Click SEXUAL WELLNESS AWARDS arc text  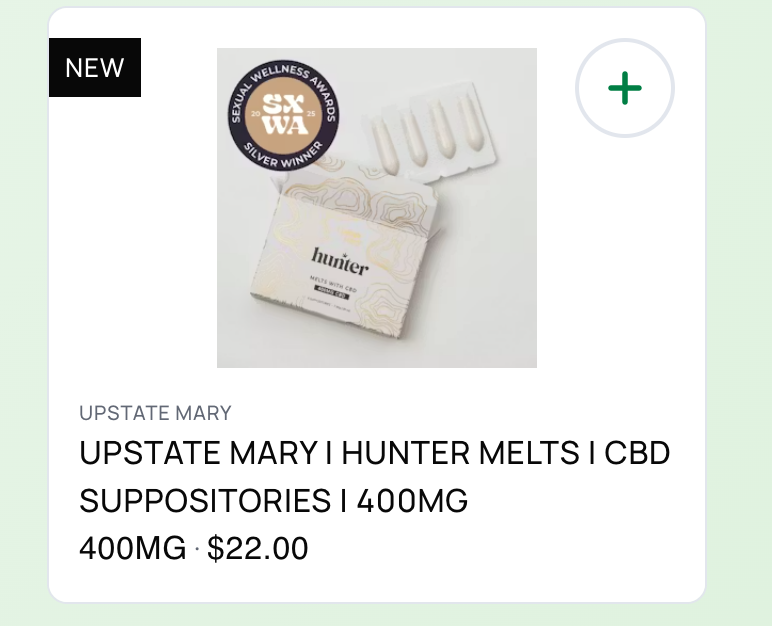283,86
